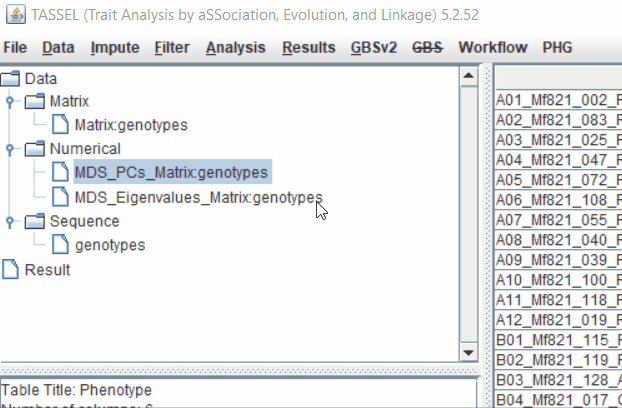Image resolution: width=622 pixels, height=408 pixels.
Task: Open the Results menu
Action: pyautogui.click(x=309, y=48)
